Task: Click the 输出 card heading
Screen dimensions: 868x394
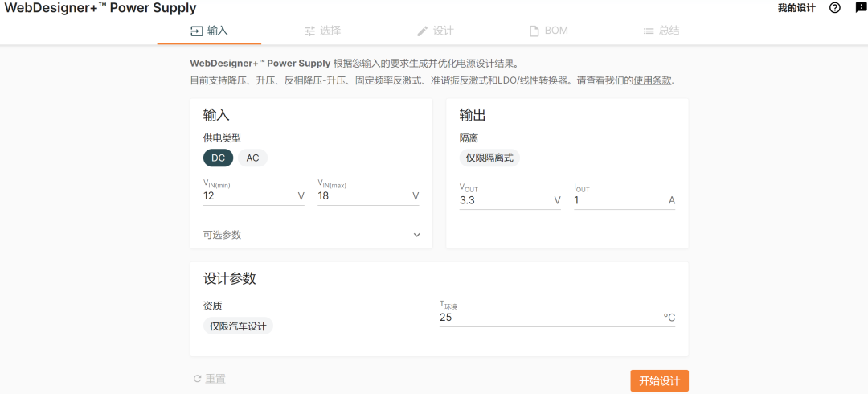Action: 473,115
